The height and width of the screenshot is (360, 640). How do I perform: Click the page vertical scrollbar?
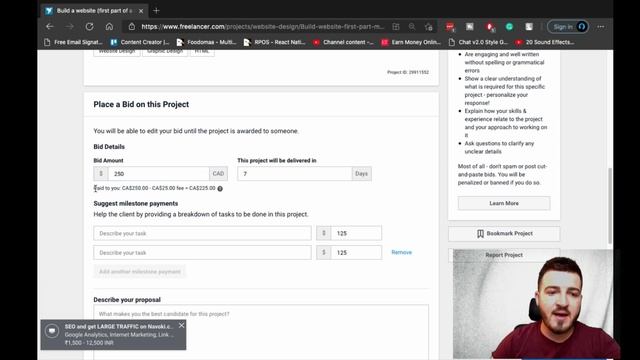[610, 206]
